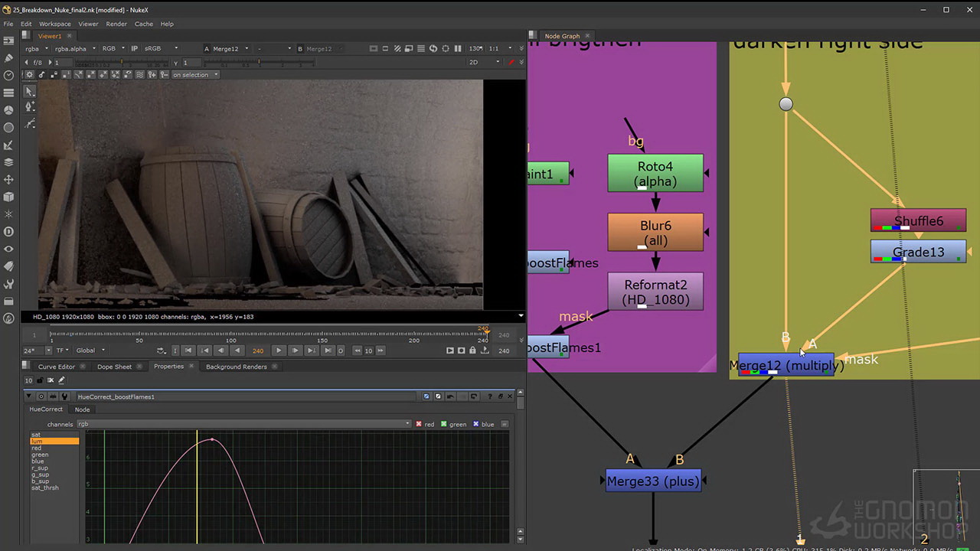Open the Views nodes eye icon

pyautogui.click(x=8, y=249)
